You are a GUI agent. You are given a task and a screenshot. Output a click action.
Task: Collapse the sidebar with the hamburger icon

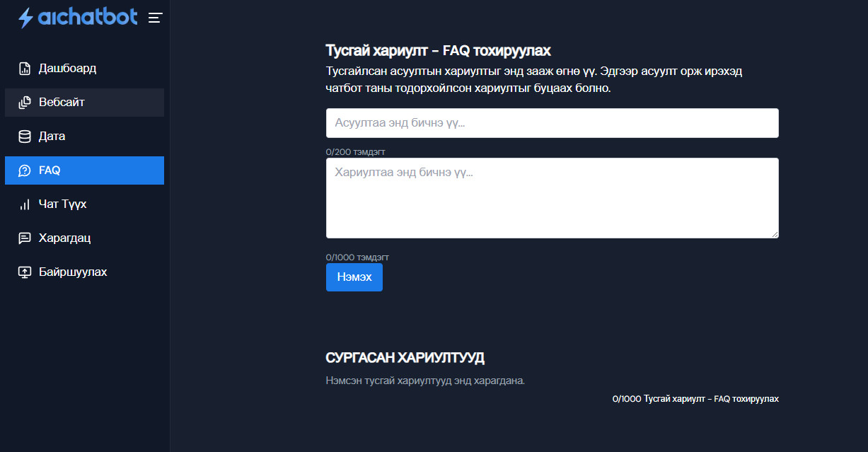point(156,18)
